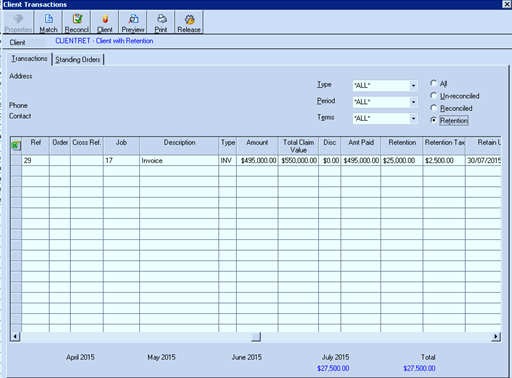
Task: Click the Description column header
Action: 179,146
